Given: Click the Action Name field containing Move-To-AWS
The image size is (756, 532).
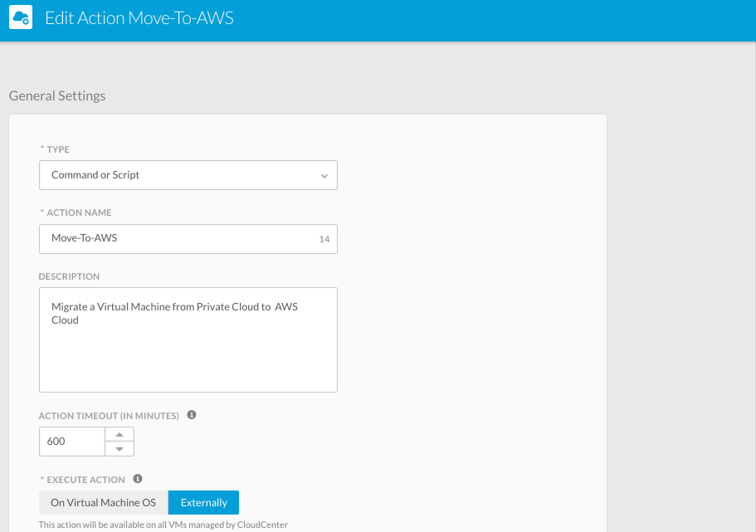Looking at the screenshot, I should 188,239.
